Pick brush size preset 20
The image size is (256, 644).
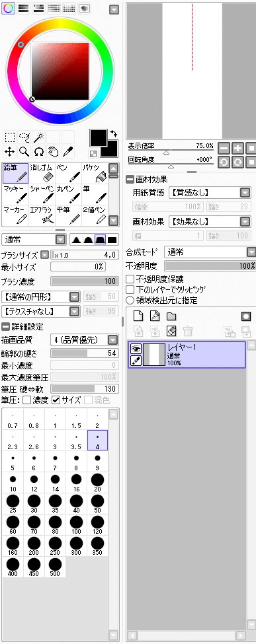point(97,482)
